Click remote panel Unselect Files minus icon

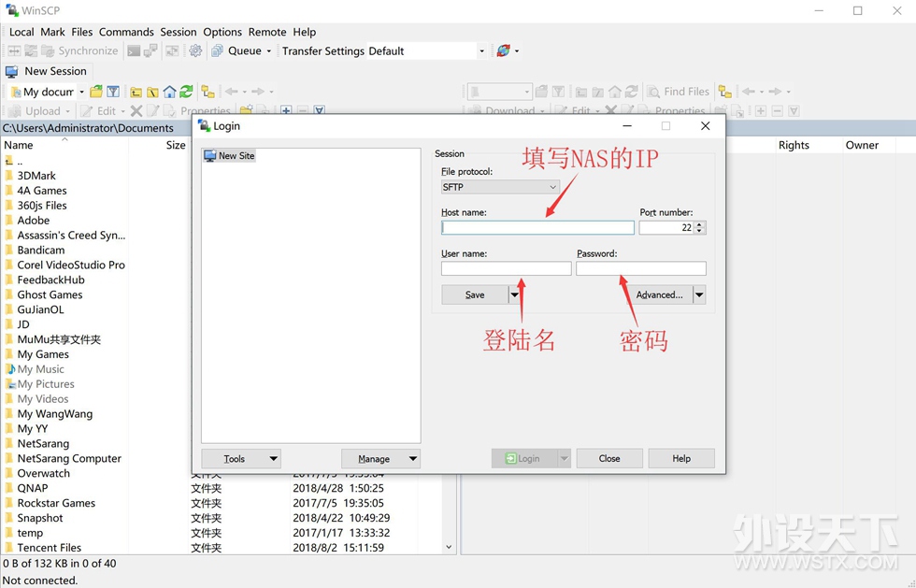click(777, 111)
